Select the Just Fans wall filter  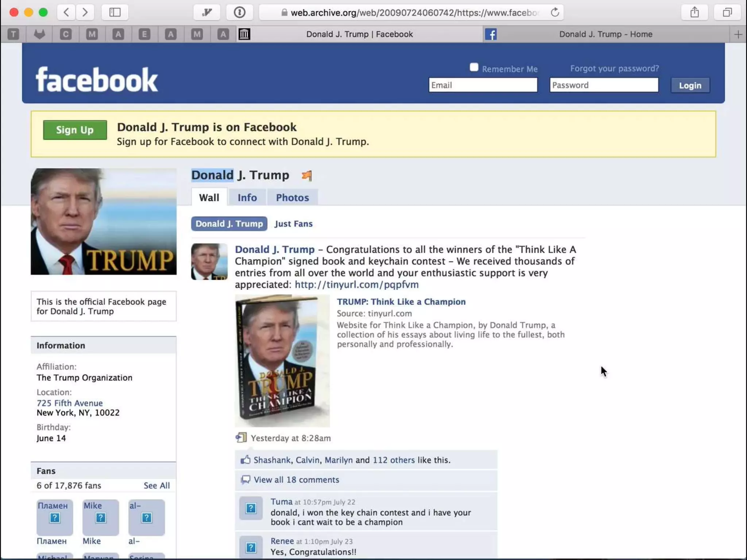click(x=293, y=224)
